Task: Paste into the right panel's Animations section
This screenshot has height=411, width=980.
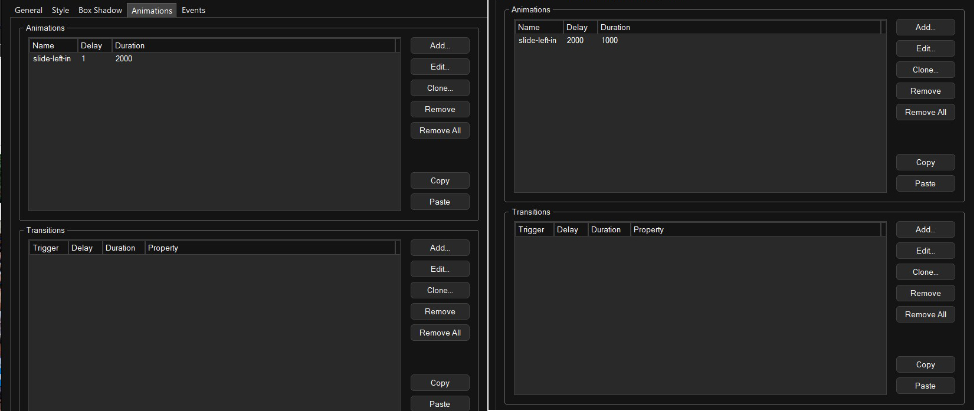Action: click(925, 183)
